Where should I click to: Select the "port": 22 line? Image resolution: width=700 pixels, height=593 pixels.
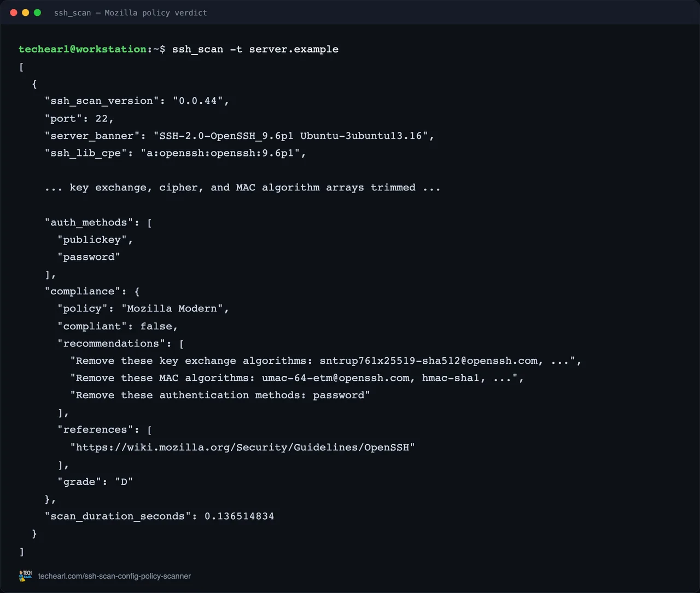[79, 119]
